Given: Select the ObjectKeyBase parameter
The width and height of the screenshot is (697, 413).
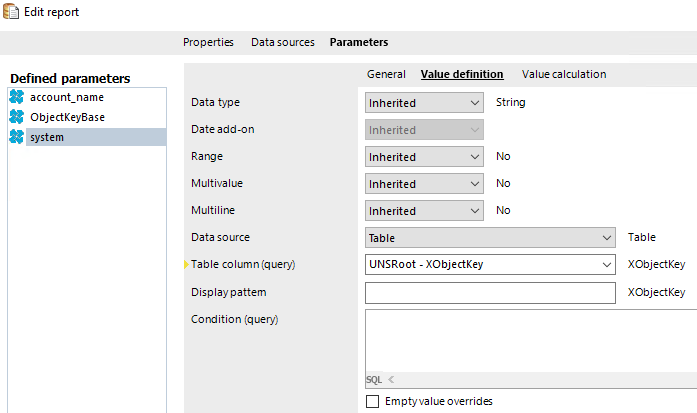Looking at the screenshot, I should (x=68, y=117).
